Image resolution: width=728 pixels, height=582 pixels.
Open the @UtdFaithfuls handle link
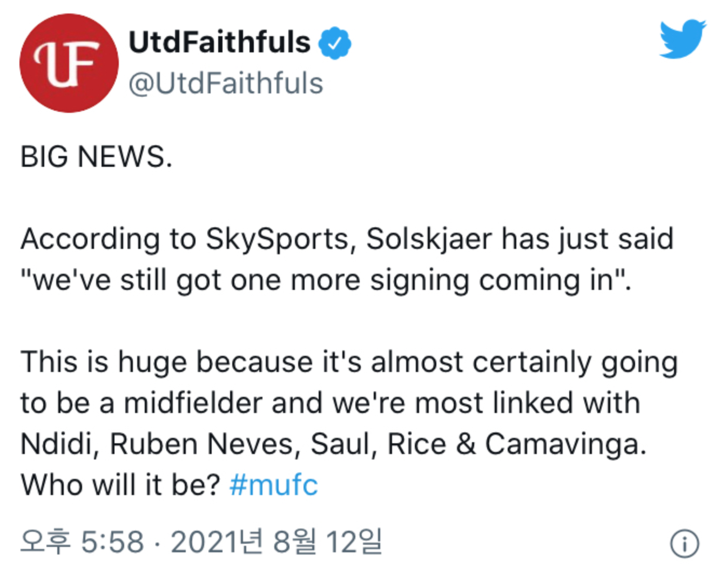[226, 84]
